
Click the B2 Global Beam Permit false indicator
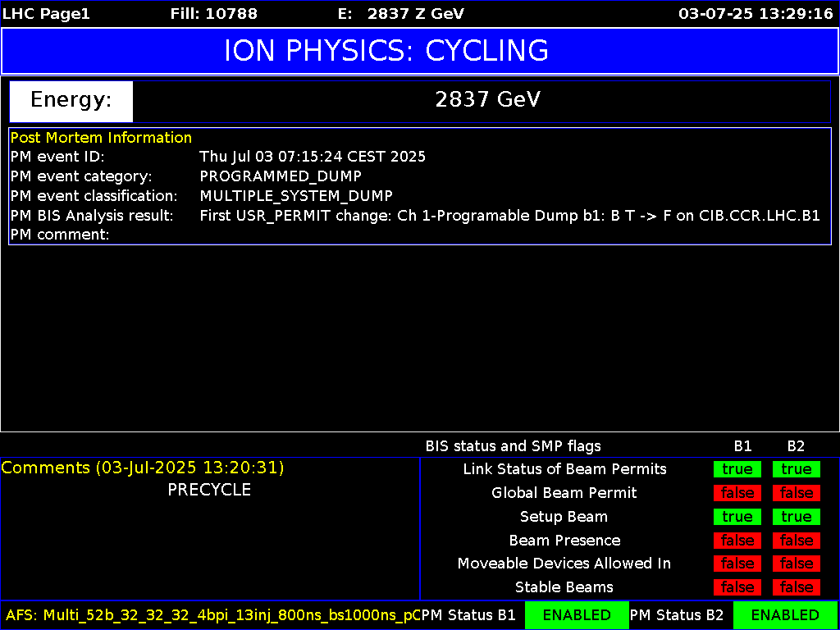coord(796,493)
